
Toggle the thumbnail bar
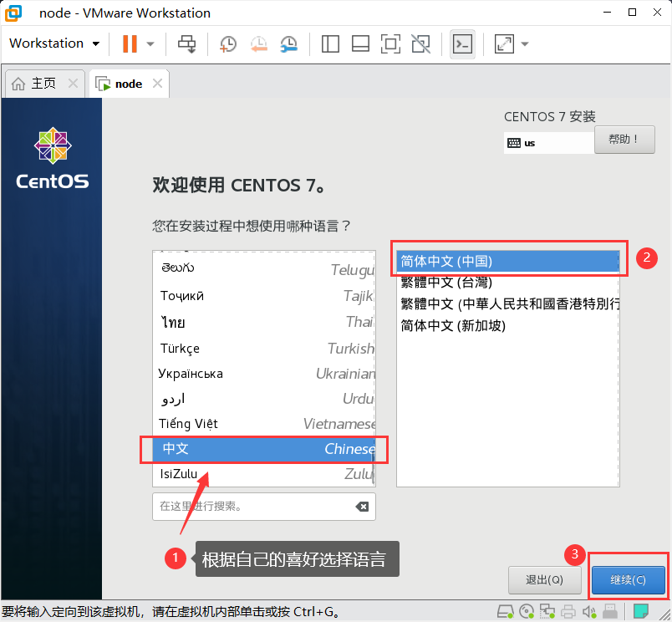click(x=360, y=43)
